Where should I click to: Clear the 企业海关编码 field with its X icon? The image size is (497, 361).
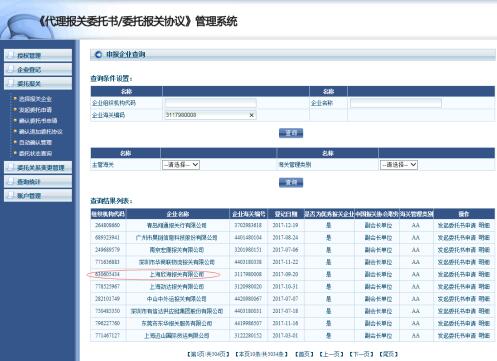click(252, 115)
